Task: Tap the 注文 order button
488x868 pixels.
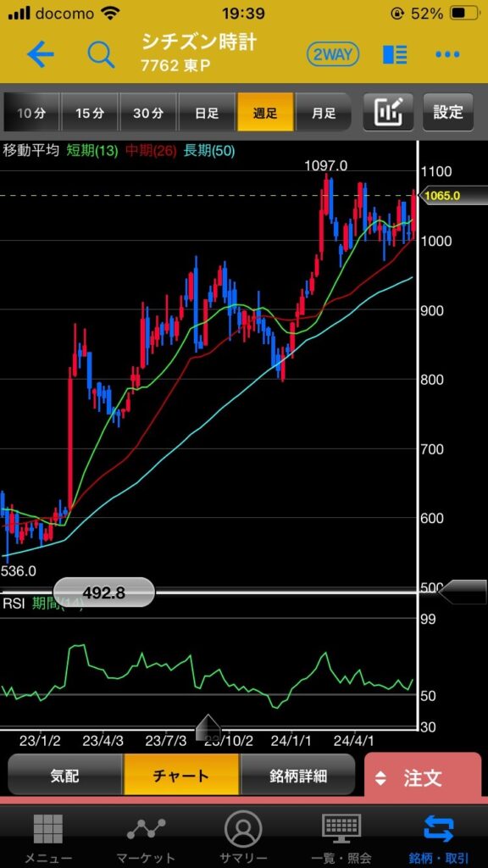Action: (423, 778)
